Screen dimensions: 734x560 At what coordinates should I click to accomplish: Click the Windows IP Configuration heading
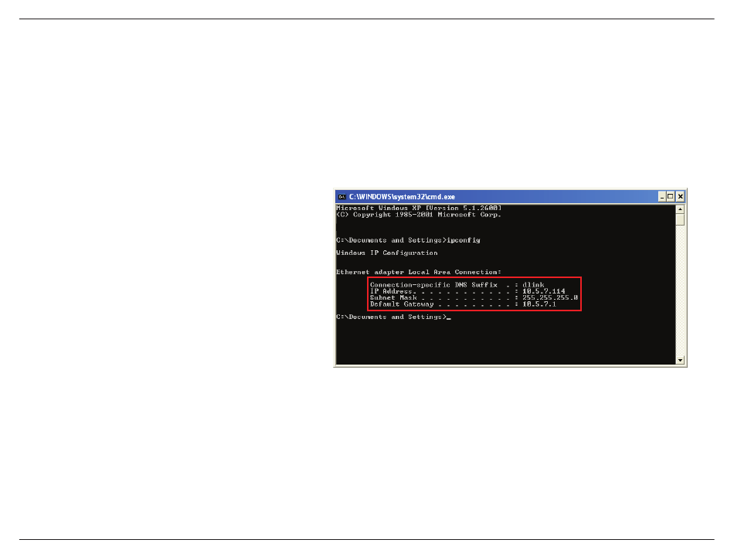(x=386, y=253)
